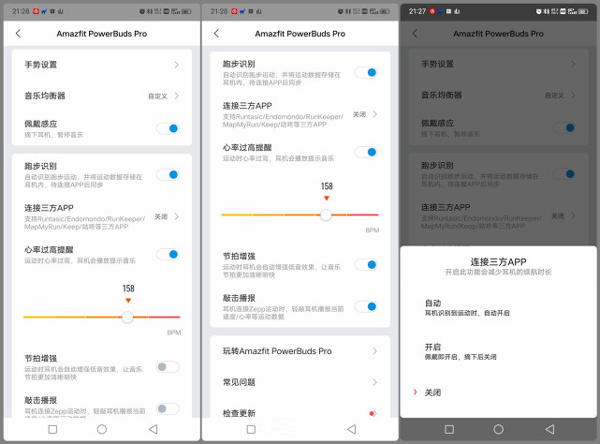Select 关闭 option in 连接三方APP sheet
The width and height of the screenshot is (600, 444).
point(498,392)
